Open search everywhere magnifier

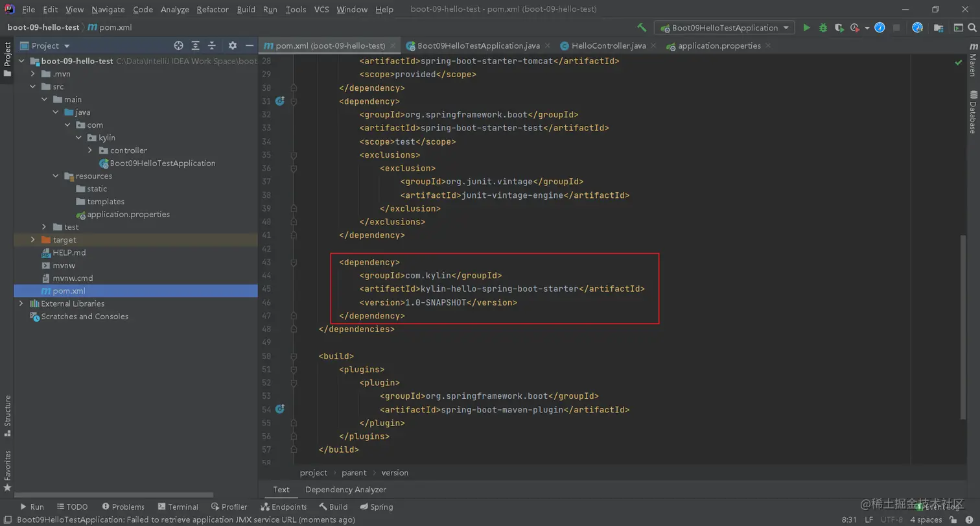coord(973,28)
